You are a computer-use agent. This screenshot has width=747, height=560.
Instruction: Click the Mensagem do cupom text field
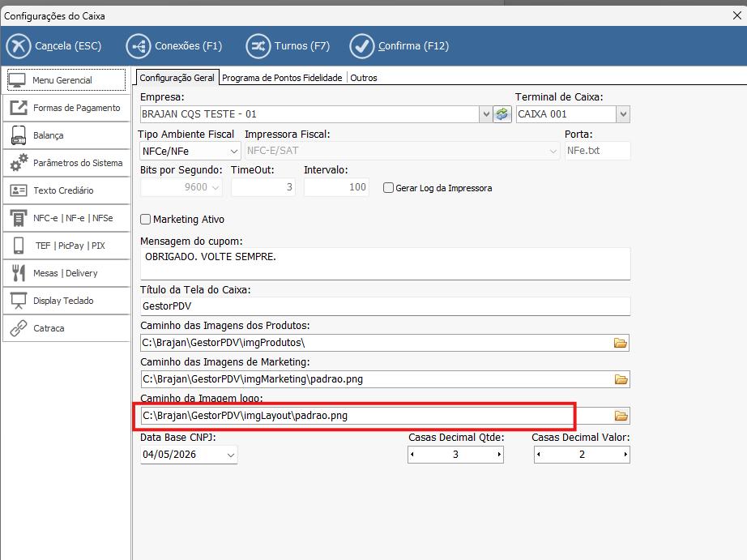(x=385, y=263)
